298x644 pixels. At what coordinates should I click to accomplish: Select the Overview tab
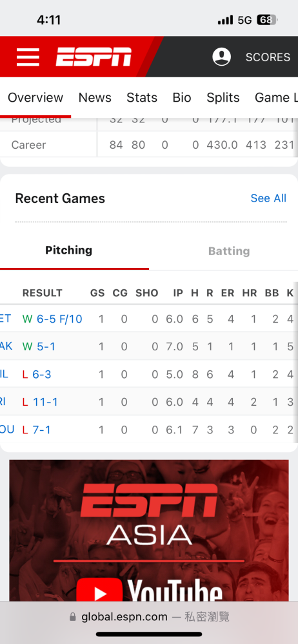click(x=35, y=97)
